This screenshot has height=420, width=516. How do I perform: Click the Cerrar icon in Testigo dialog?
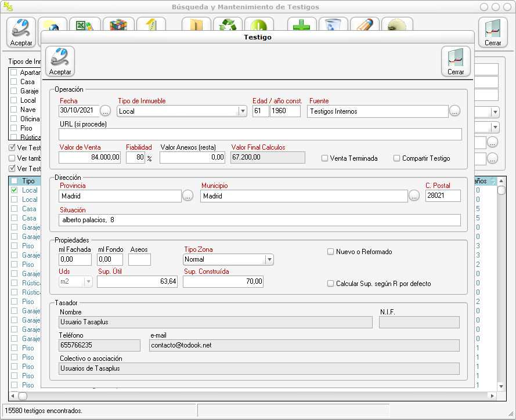(456, 61)
